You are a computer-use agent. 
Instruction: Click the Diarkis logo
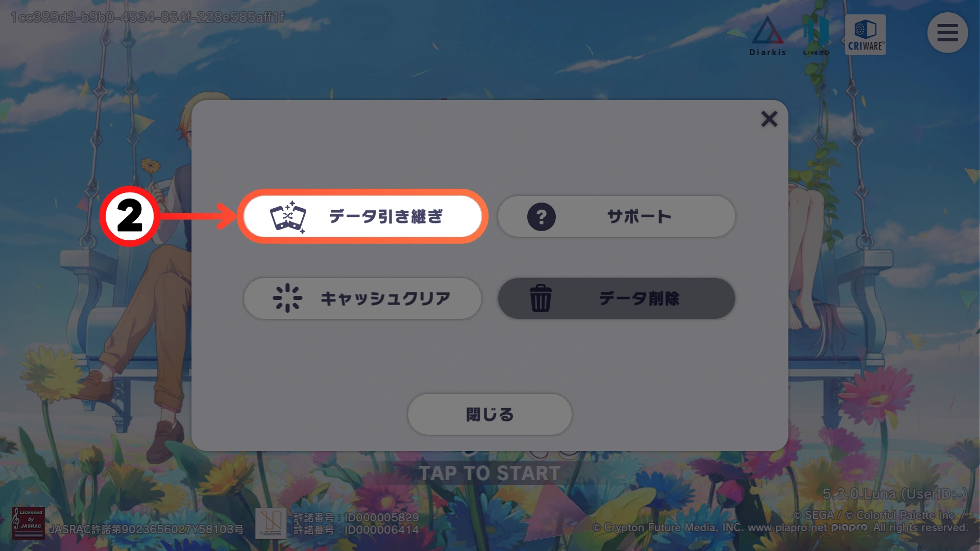[767, 36]
